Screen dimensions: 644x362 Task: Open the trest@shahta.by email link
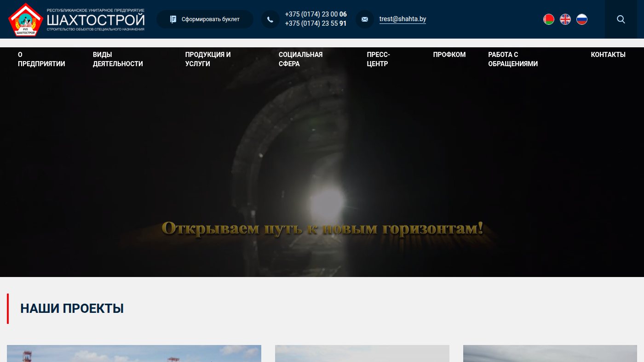tap(402, 19)
